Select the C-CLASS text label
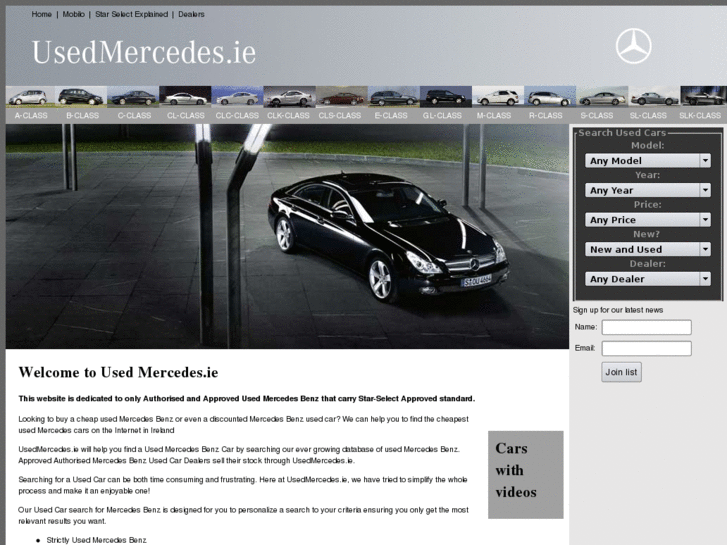Image resolution: width=727 pixels, height=545 pixels. pos(134,115)
